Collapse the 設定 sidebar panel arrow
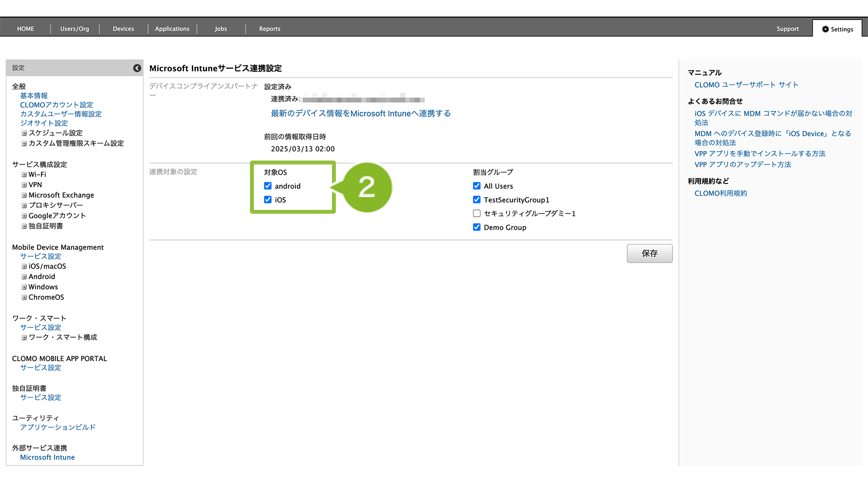This screenshot has height=488, width=868. (137, 68)
